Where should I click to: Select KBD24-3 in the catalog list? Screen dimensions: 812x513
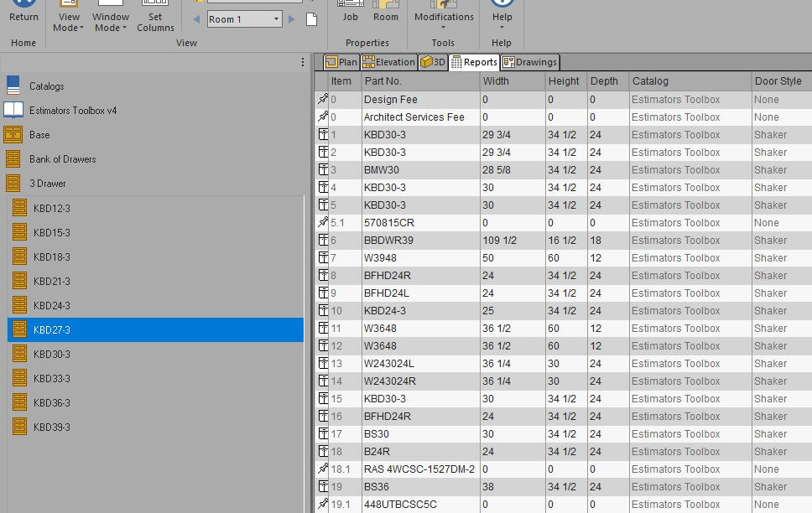point(49,305)
